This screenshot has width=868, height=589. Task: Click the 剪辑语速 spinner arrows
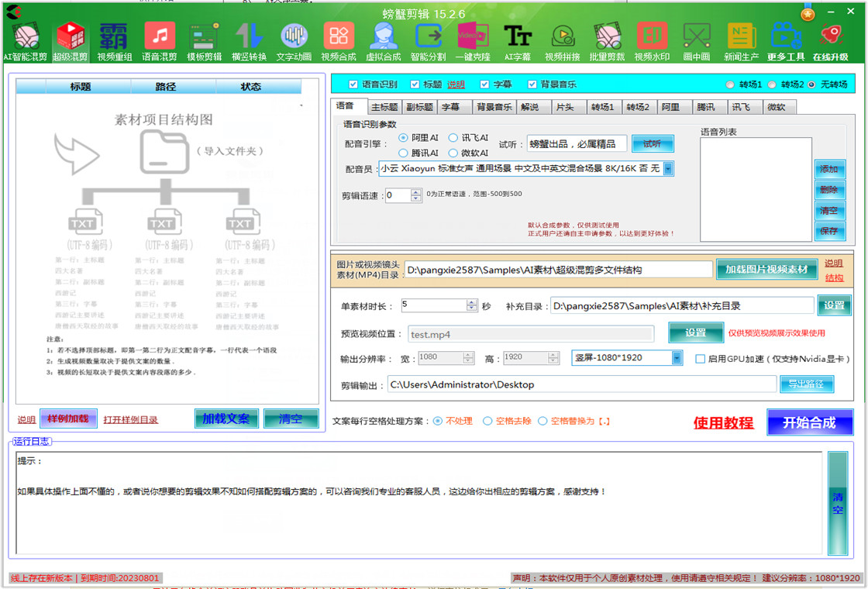click(x=415, y=195)
